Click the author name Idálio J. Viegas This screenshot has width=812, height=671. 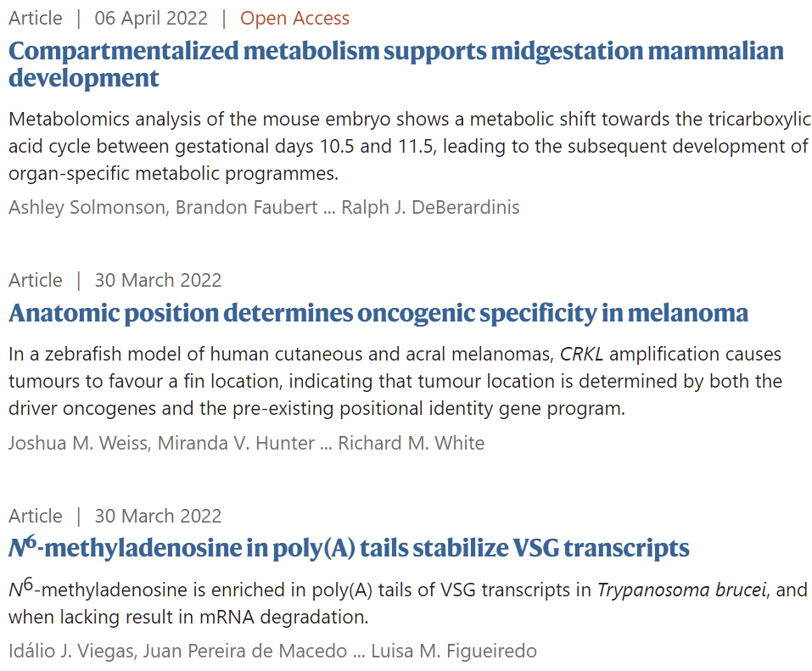pos(70,651)
